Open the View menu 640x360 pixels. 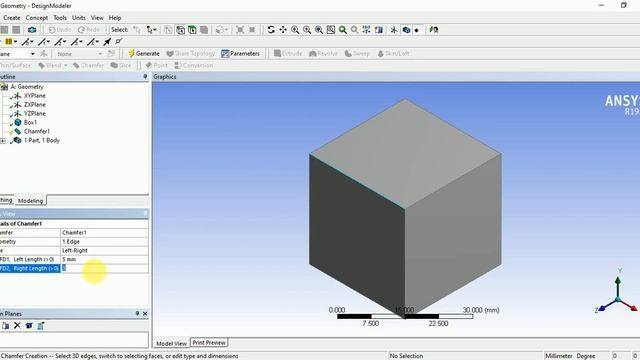(x=97, y=18)
